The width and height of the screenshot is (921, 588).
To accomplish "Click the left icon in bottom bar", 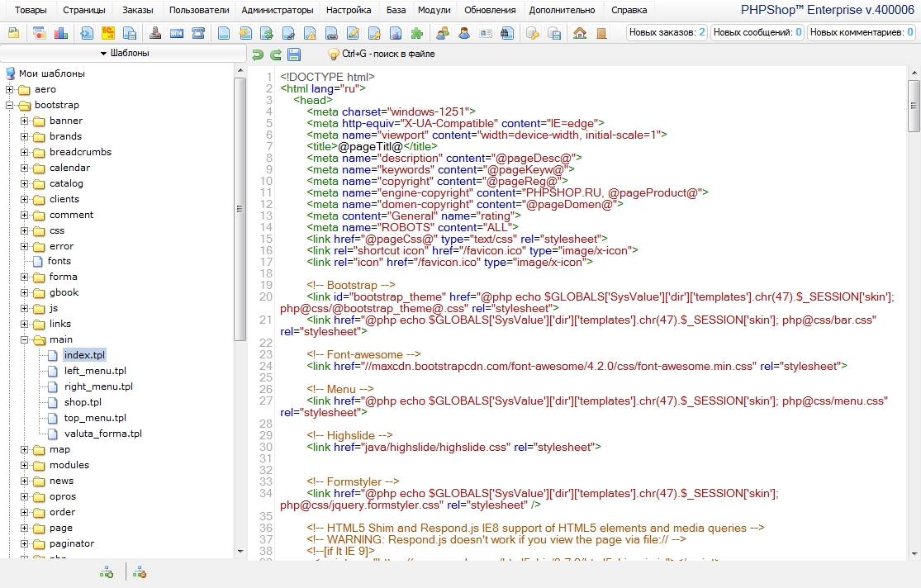I will point(107,571).
